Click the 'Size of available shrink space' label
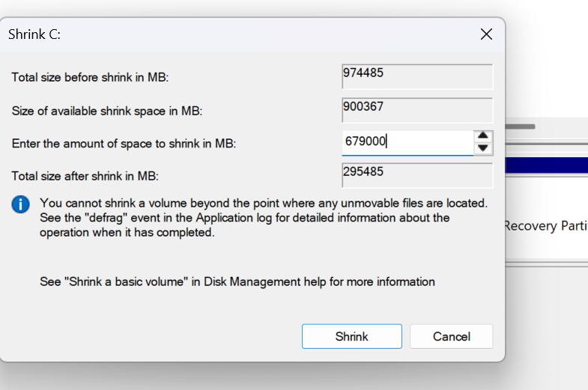The height and width of the screenshot is (390, 588). (107, 111)
